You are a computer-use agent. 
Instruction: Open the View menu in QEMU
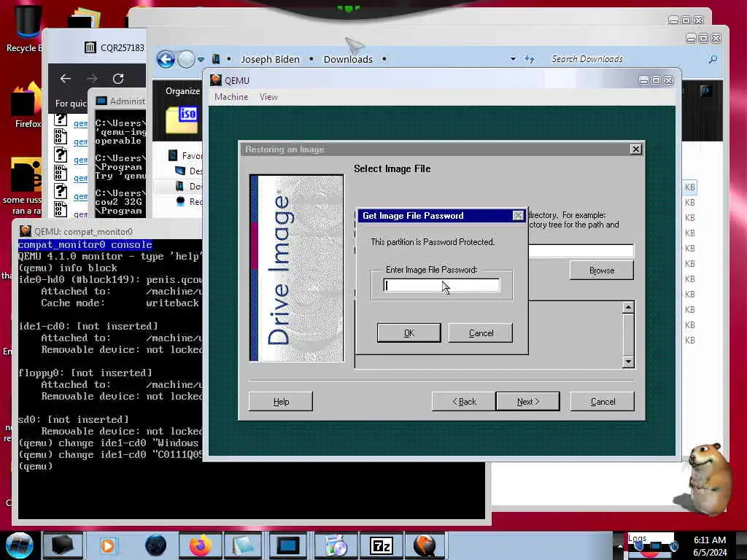(x=268, y=97)
